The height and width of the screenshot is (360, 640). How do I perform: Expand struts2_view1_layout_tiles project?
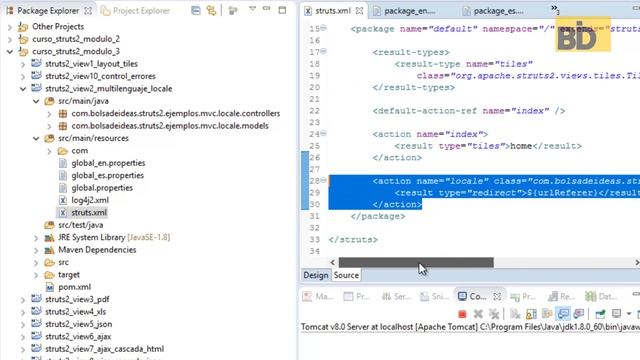tap(23, 64)
